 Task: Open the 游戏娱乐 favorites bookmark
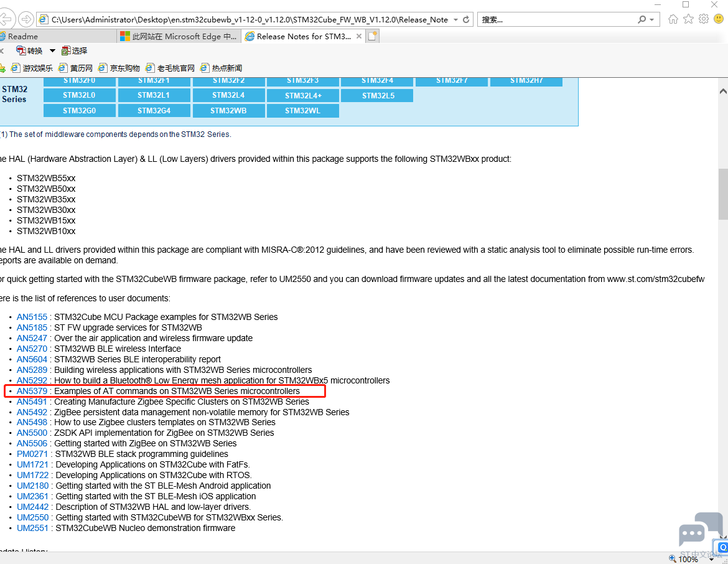tap(32, 68)
